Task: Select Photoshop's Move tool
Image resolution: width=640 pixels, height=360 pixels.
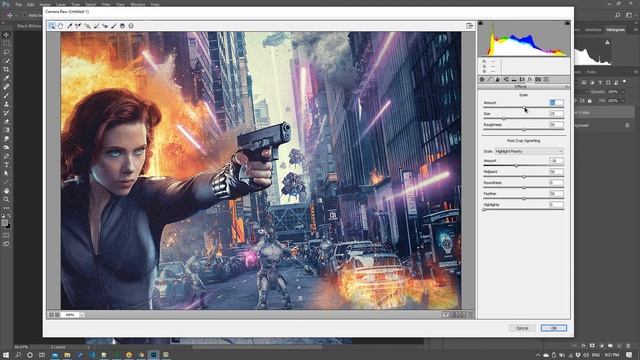Action: tap(6, 35)
